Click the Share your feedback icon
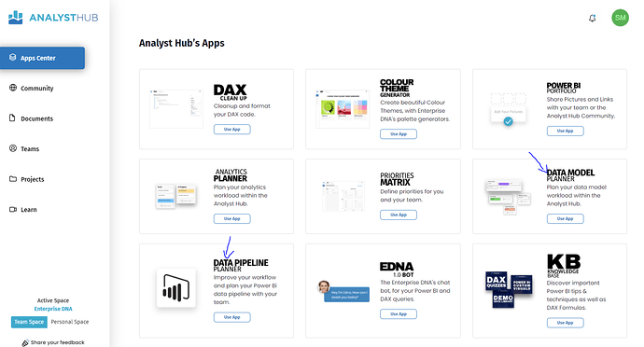The image size is (644, 347). (x=25, y=342)
